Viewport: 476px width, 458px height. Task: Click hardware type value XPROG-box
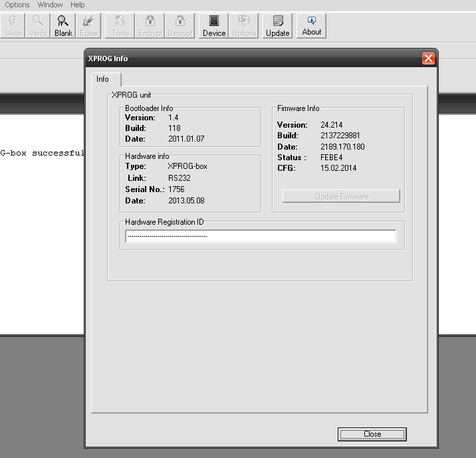(187, 166)
